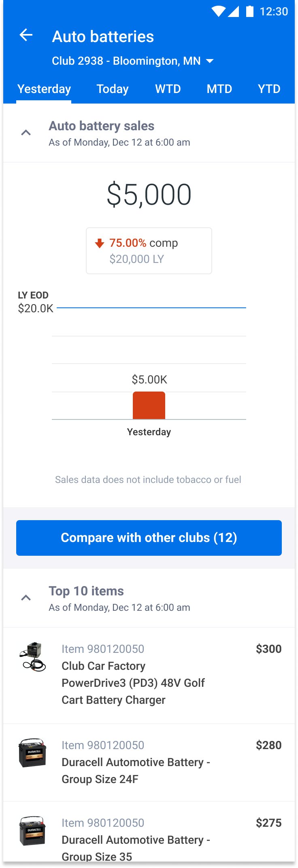Tap the battery status icon
Viewport: 298px width, 868px height.
coord(250,11)
